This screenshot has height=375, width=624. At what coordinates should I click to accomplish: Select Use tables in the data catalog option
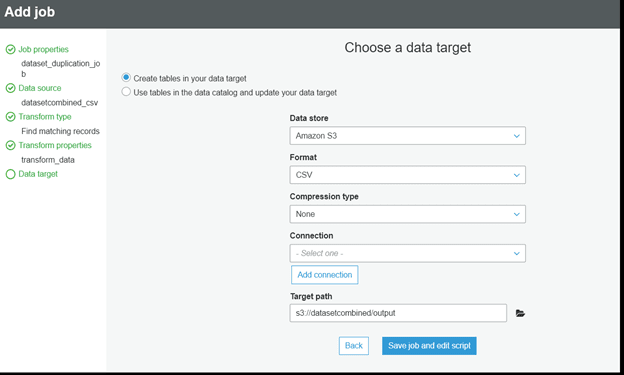pyautogui.click(x=126, y=92)
